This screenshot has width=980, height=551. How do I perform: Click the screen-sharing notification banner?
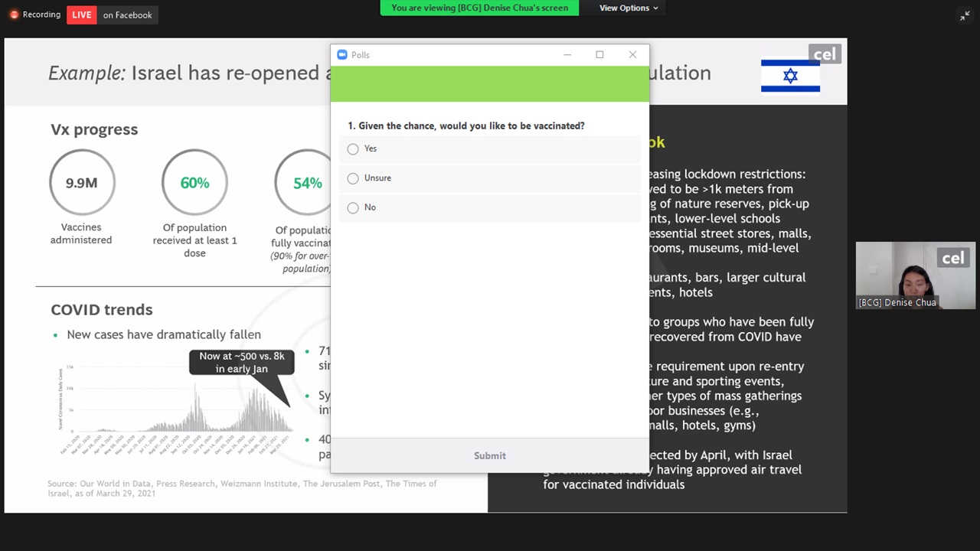pos(479,8)
